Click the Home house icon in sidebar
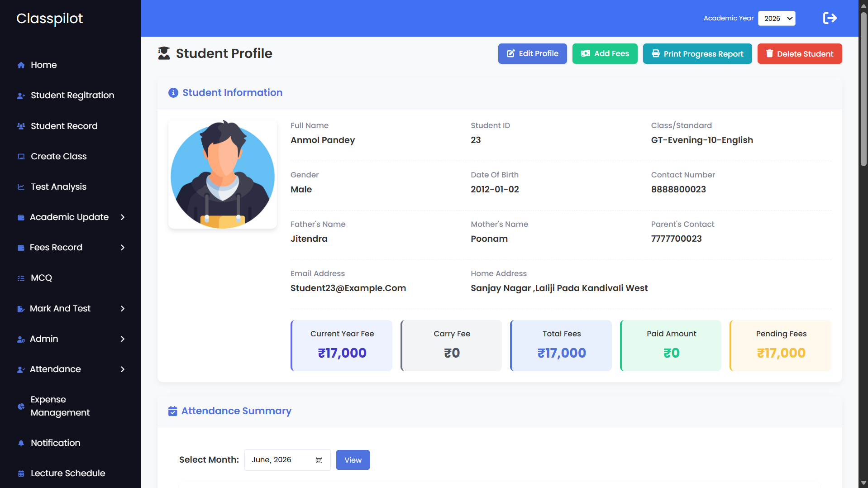The width and height of the screenshot is (868, 488). (21, 65)
